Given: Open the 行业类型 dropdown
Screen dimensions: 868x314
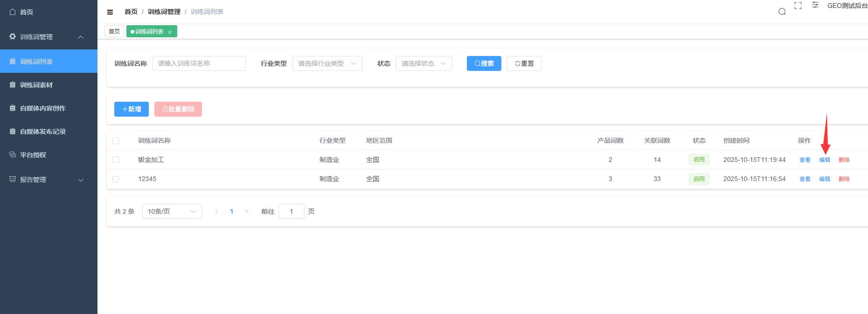Looking at the screenshot, I should click(327, 63).
